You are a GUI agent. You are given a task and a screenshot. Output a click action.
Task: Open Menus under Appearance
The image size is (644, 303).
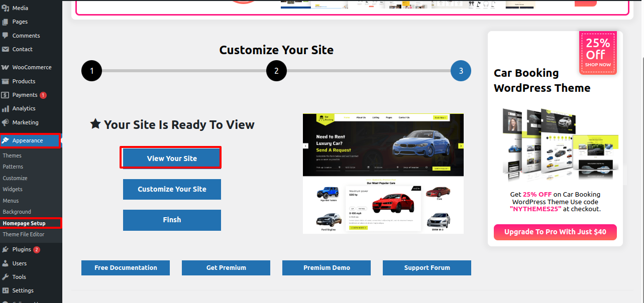(11, 201)
